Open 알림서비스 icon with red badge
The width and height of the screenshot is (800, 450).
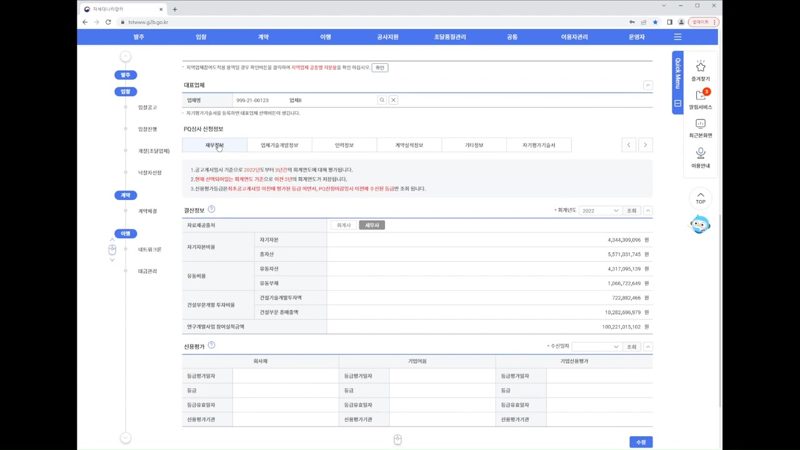700,99
